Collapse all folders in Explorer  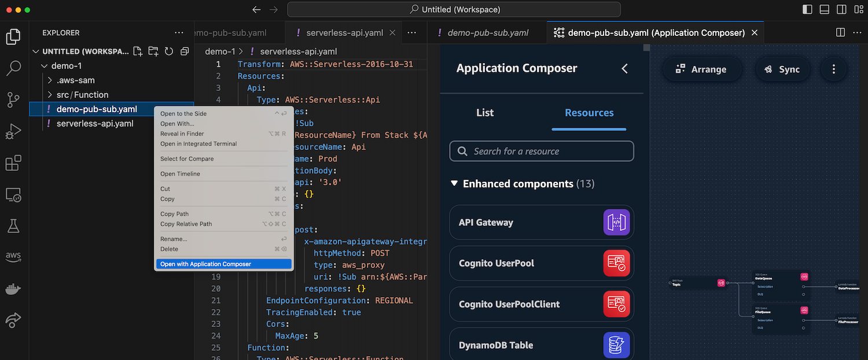click(185, 52)
